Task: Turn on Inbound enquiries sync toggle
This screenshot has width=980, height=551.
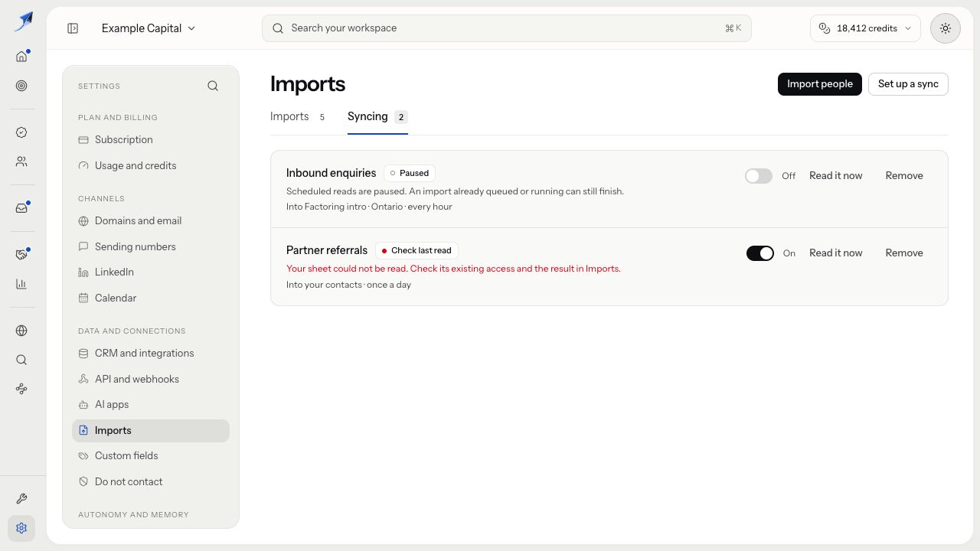Action: coord(759,176)
